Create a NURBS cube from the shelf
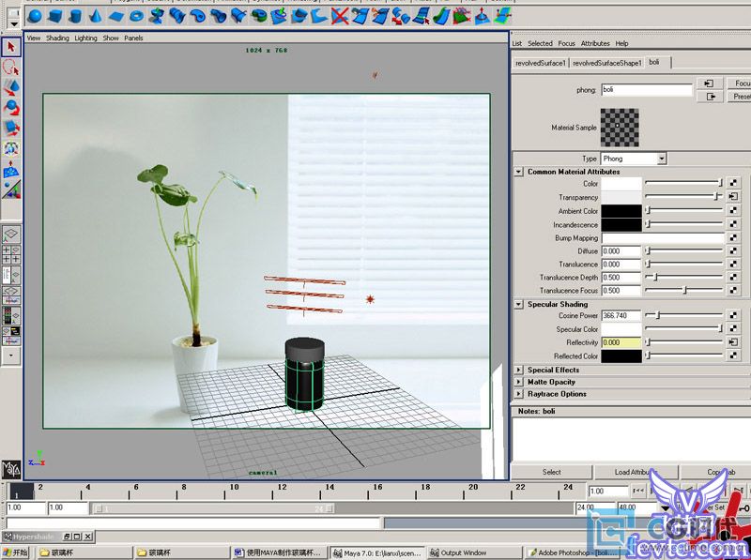 click(55, 17)
